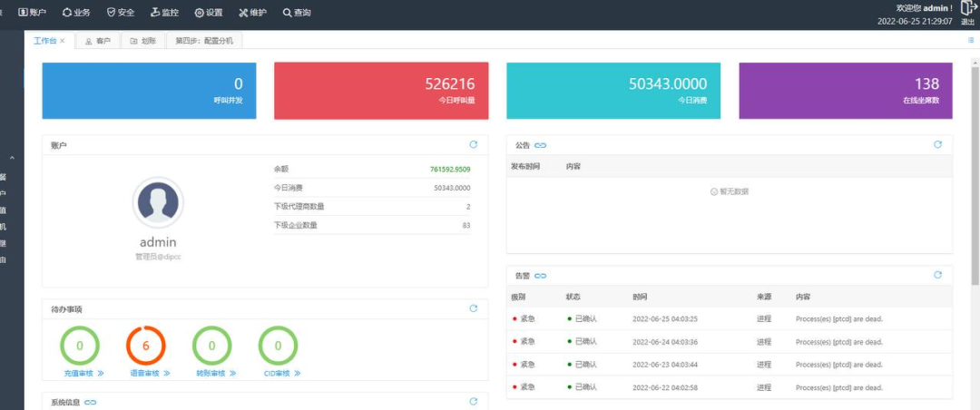This screenshot has height=410, width=980.
Task: Close the 工作台 tab
Action: (63, 41)
